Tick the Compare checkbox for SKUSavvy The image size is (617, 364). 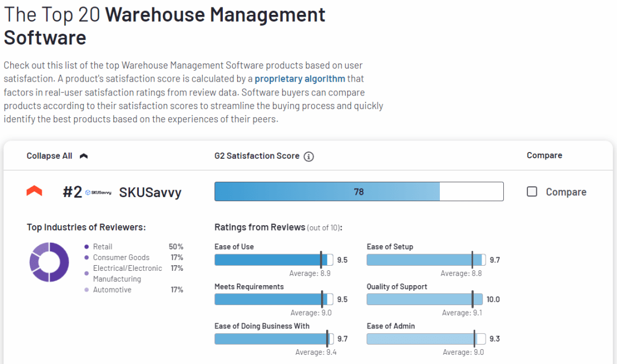coord(532,191)
